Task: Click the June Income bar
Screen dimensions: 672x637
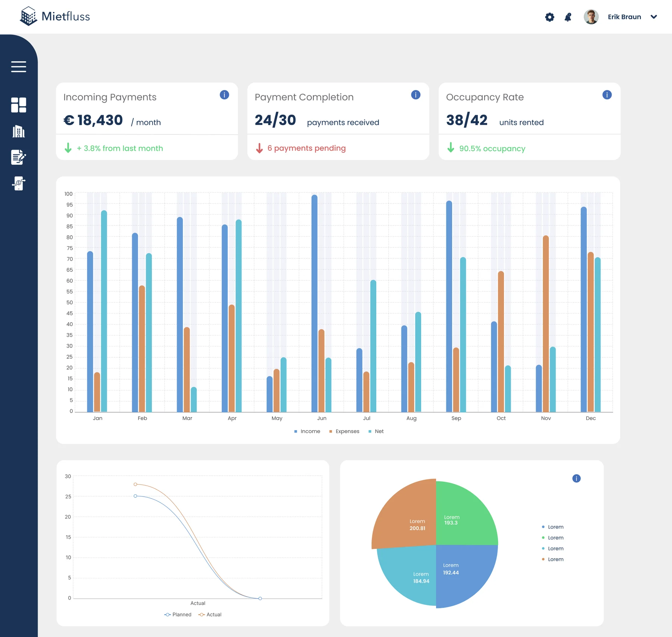Action: pos(314,303)
